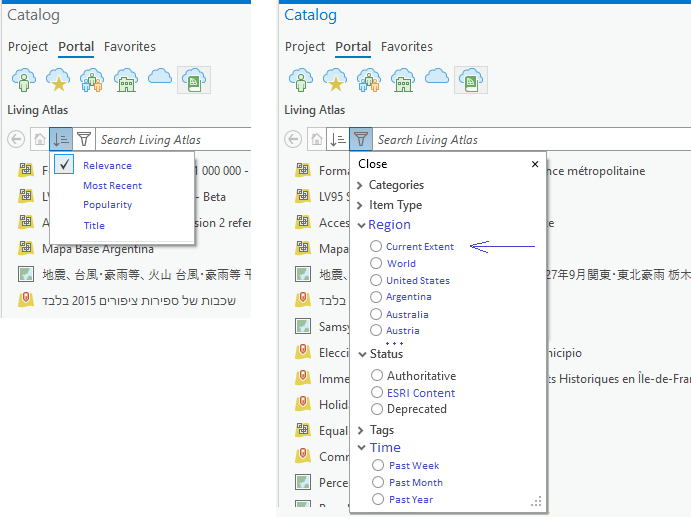Expand Item Type filter section
This screenshot has width=691, height=519.
(360, 205)
